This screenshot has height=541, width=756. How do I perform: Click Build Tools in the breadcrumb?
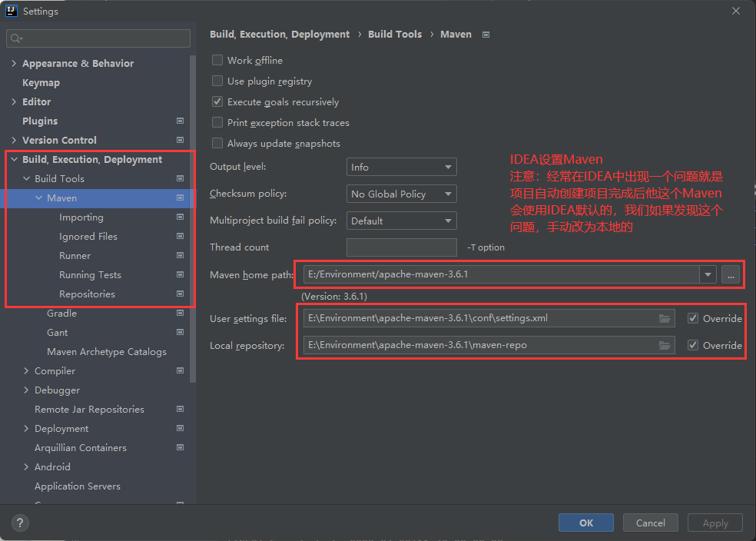tap(395, 35)
